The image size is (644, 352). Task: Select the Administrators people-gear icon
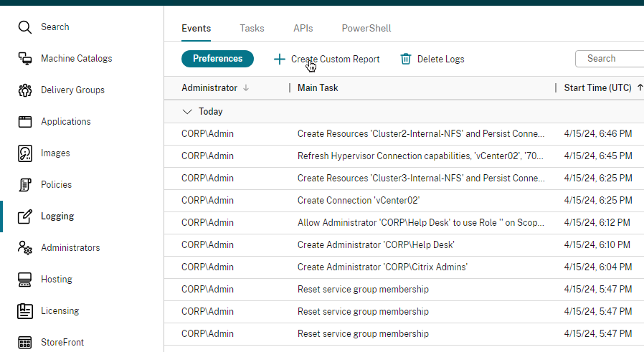click(x=25, y=248)
